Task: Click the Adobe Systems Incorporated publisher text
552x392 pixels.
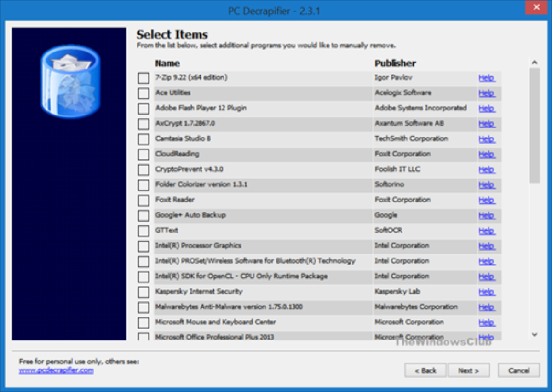Action: coord(421,108)
